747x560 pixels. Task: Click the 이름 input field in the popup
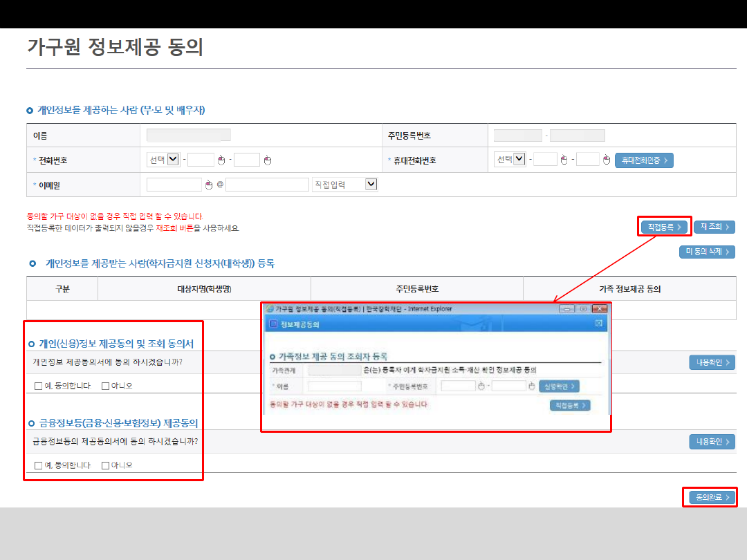[334, 386]
